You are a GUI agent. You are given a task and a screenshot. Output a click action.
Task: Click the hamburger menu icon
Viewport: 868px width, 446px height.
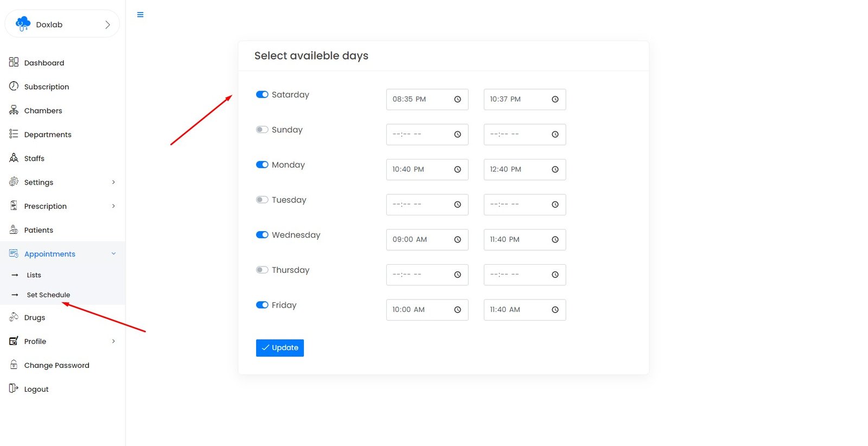point(140,15)
